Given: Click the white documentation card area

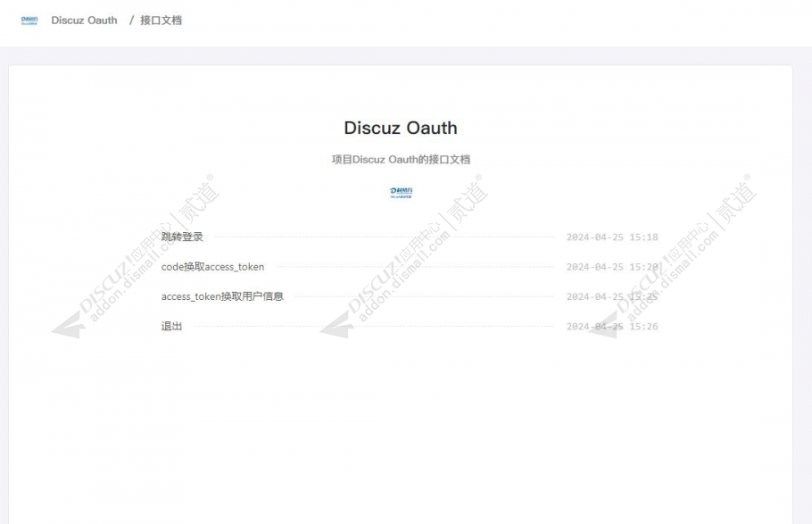Looking at the screenshot, I should pyautogui.click(x=402, y=420).
